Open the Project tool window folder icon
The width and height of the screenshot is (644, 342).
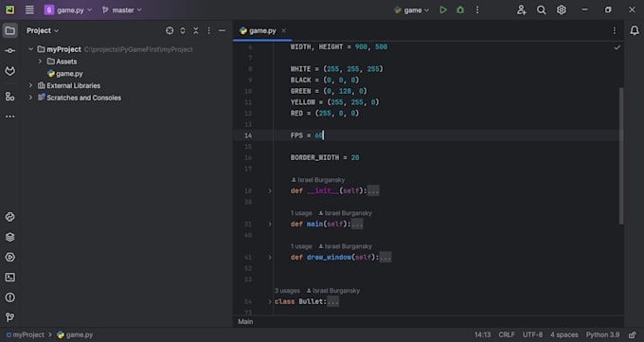point(9,30)
